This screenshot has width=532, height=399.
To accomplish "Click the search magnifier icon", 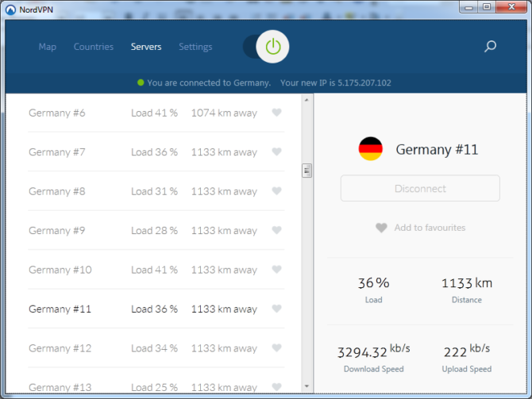I will [490, 47].
